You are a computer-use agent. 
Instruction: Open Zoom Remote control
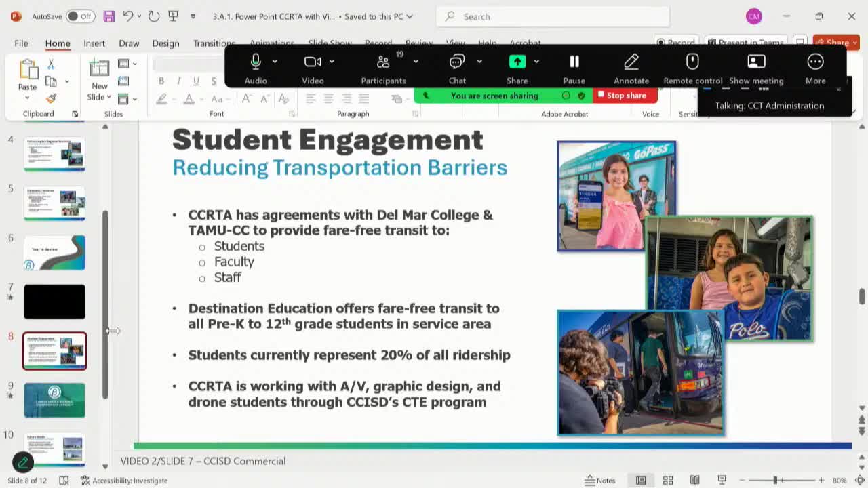pyautogui.click(x=692, y=68)
